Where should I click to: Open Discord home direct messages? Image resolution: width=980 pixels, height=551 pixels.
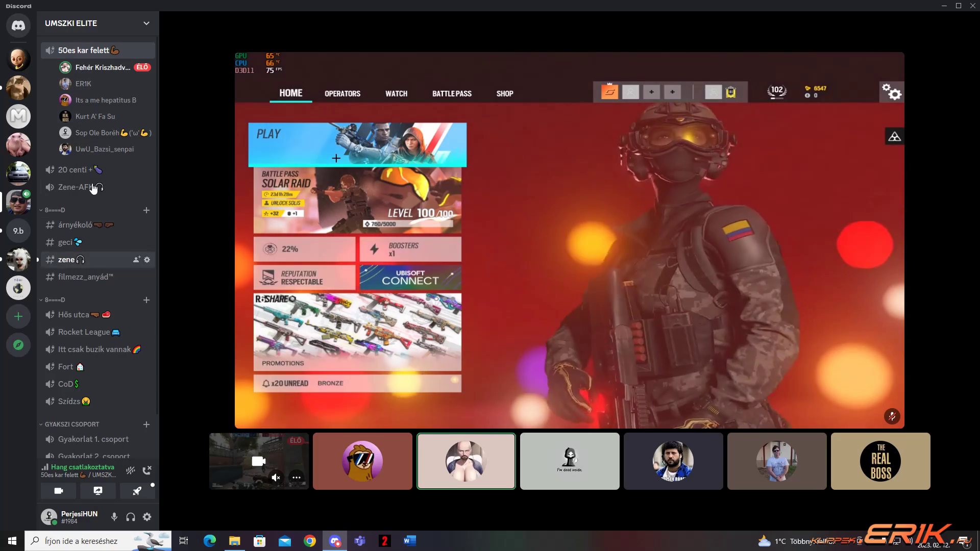(x=18, y=26)
